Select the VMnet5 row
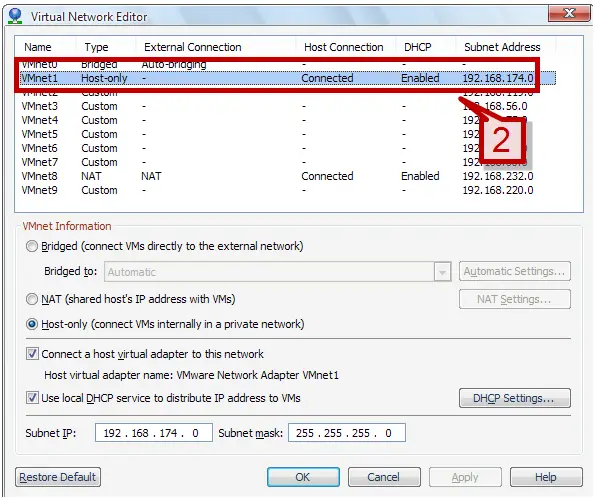Image resolution: width=595 pixels, height=499 pixels. [288, 134]
